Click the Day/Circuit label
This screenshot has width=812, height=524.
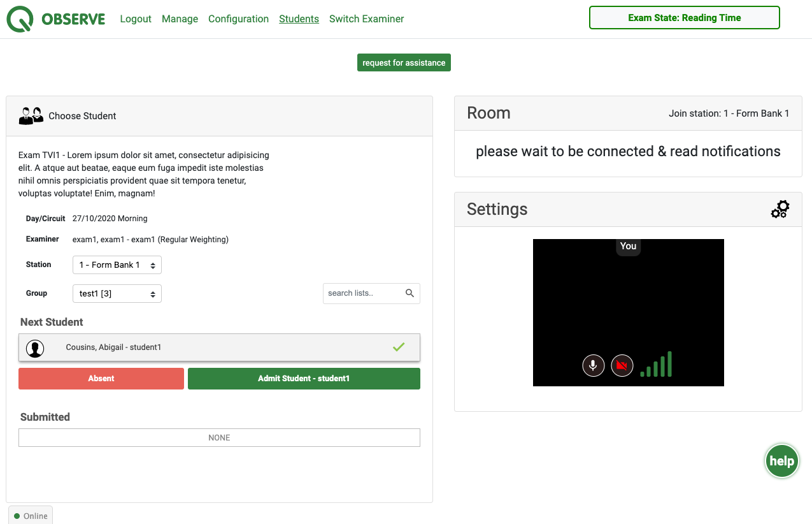tap(46, 219)
